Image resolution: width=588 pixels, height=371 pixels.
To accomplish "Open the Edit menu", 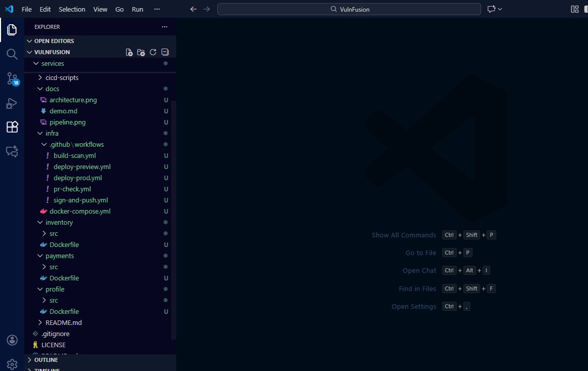I will (45, 10).
